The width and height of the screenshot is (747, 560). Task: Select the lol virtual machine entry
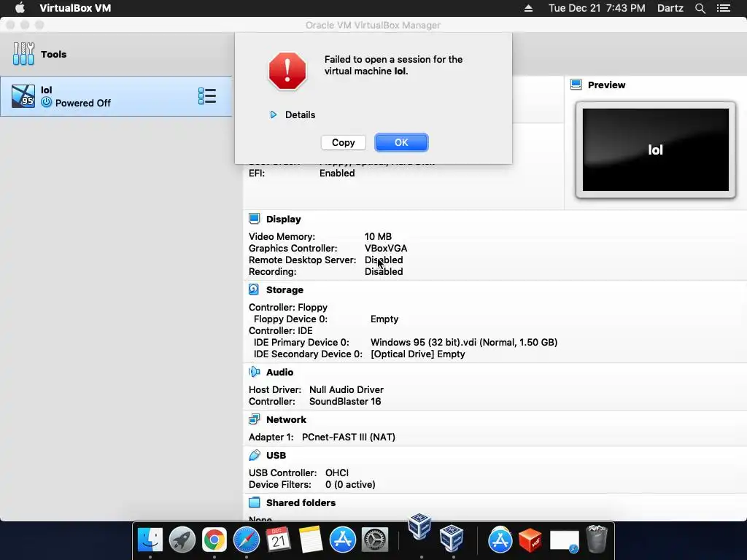(x=116, y=96)
